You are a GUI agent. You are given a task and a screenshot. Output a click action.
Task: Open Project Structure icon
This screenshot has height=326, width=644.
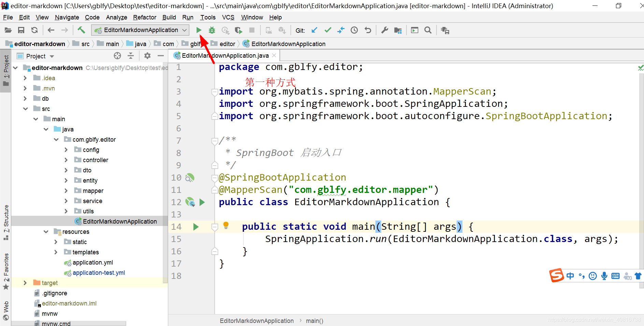click(398, 30)
